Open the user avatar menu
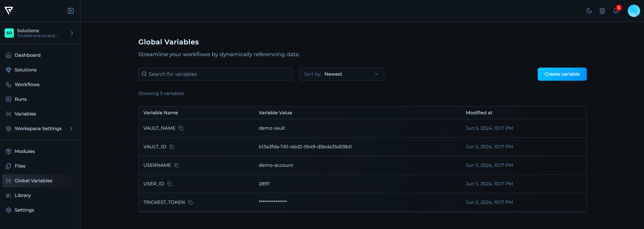The height and width of the screenshot is (229, 644). (634, 11)
